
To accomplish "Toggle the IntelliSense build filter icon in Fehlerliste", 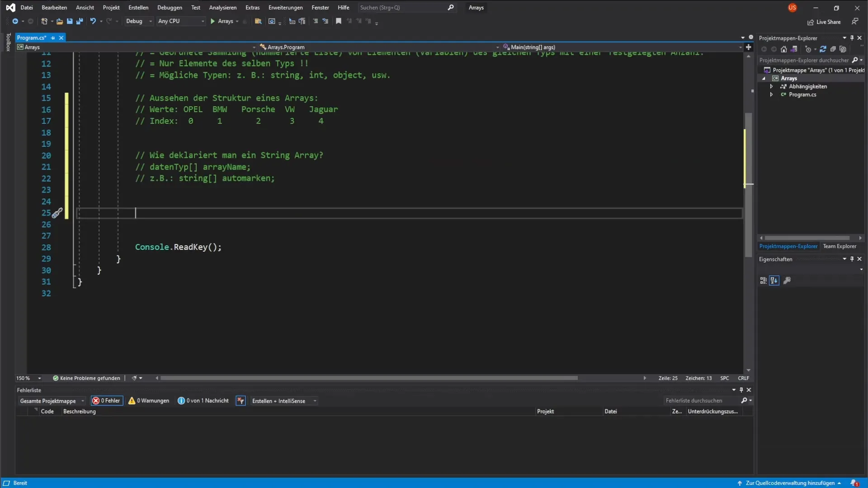I will [241, 401].
